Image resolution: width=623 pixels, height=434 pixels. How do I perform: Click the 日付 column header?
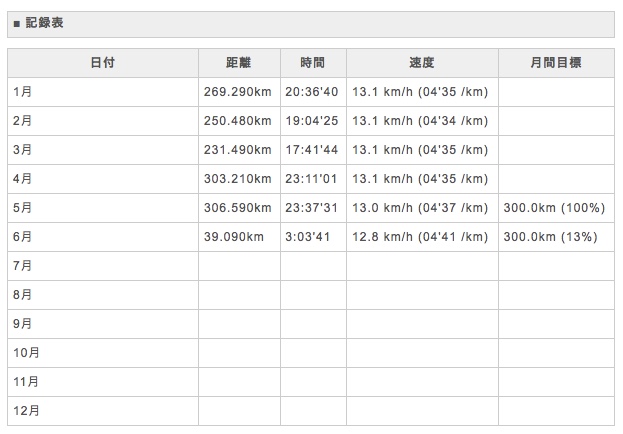(102, 63)
